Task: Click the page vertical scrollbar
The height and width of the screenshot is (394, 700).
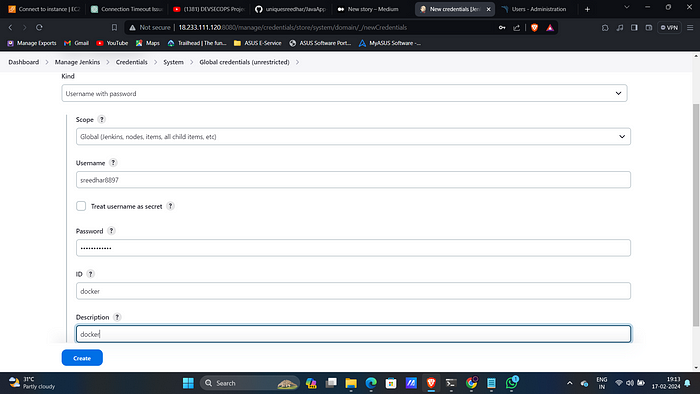Action: point(696,214)
